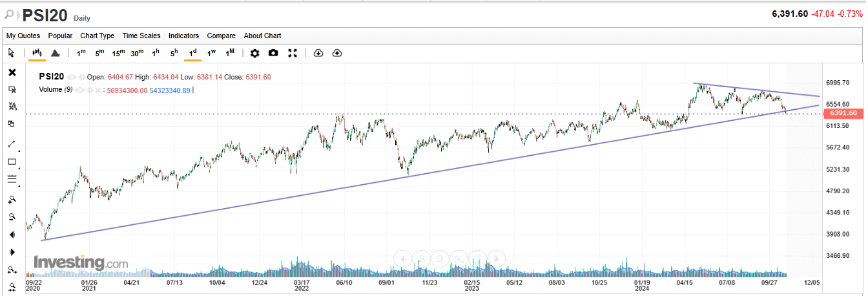Choose the rectangle shape drawing tool

tap(12, 162)
